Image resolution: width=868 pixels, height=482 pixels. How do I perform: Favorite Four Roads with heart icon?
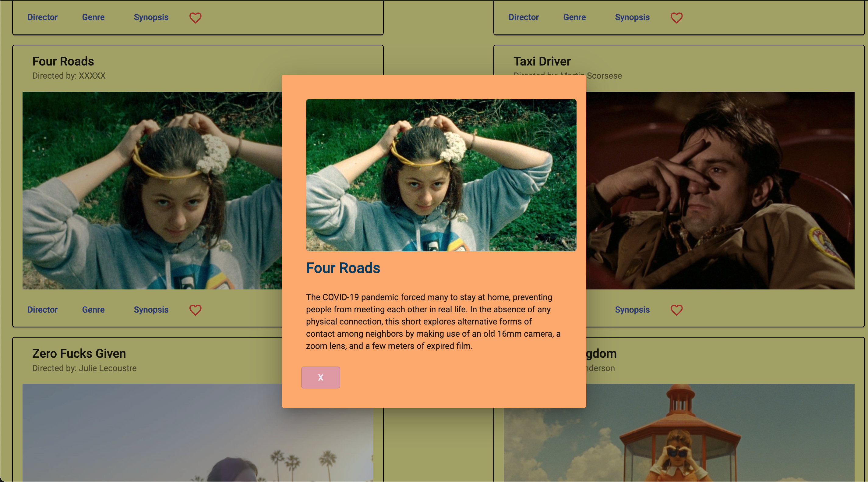195,310
